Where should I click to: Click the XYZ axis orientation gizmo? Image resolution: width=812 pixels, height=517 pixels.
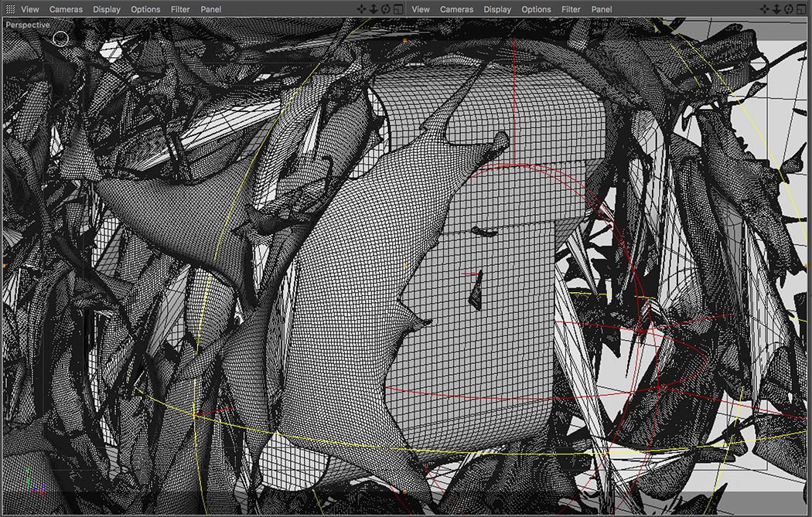pyautogui.click(x=35, y=480)
